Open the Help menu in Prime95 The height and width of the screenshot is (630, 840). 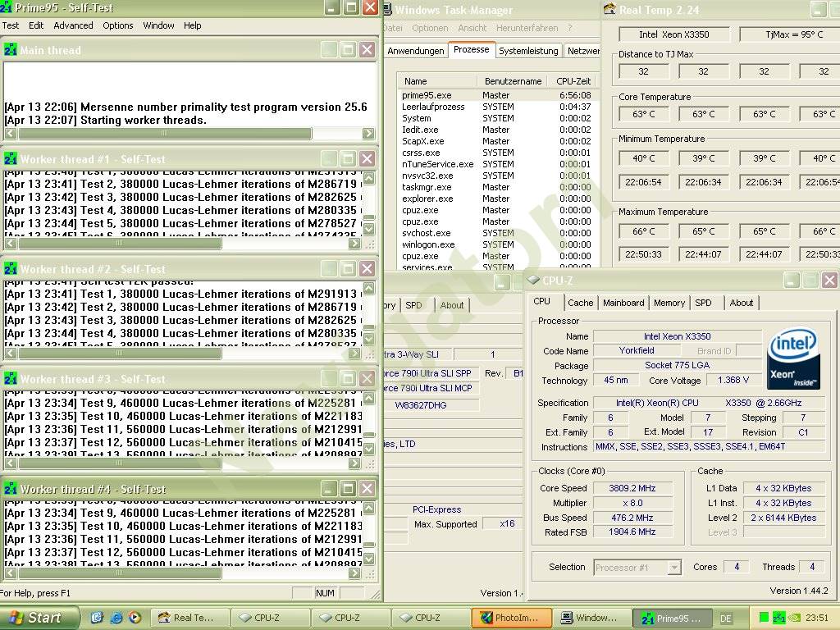pyautogui.click(x=192, y=25)
